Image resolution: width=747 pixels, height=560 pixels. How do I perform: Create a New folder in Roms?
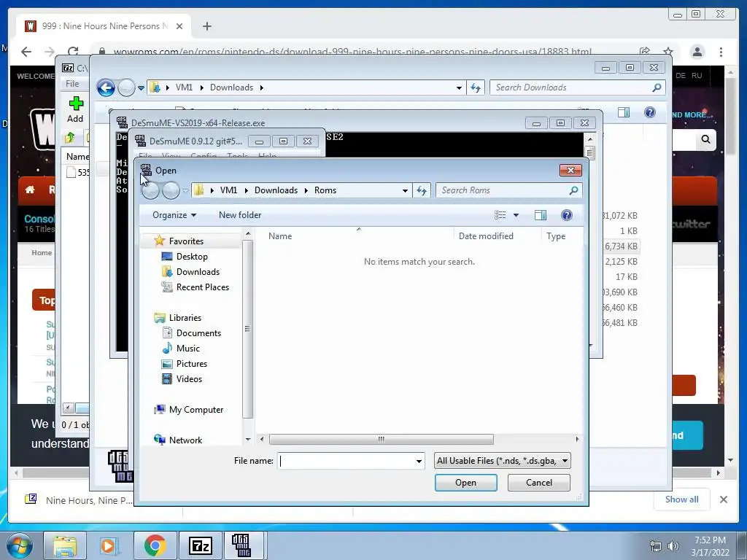click(x=239, y=215)
